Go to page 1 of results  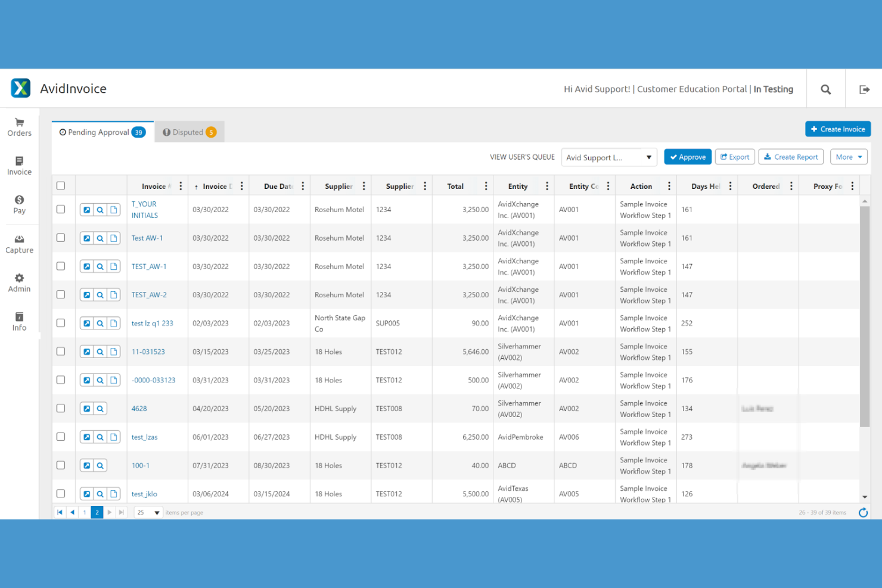pyautogui.click(x=84, y=512)
